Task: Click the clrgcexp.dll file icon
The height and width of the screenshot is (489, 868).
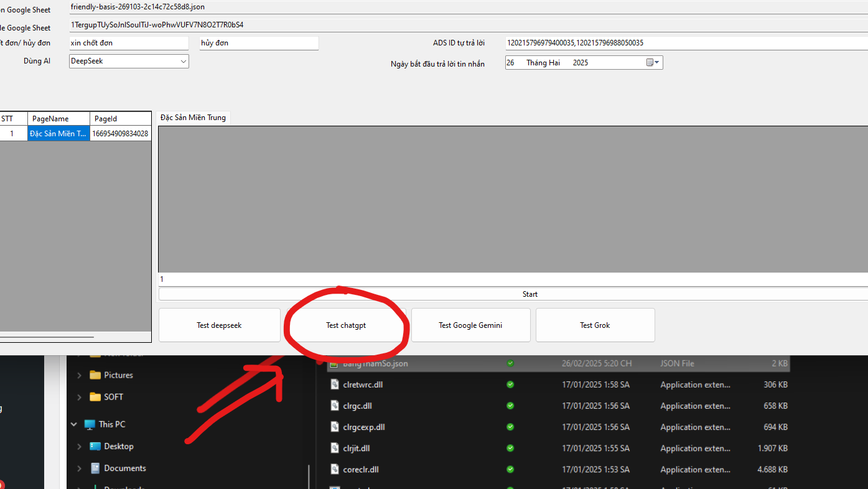Action: click(335, 427)
